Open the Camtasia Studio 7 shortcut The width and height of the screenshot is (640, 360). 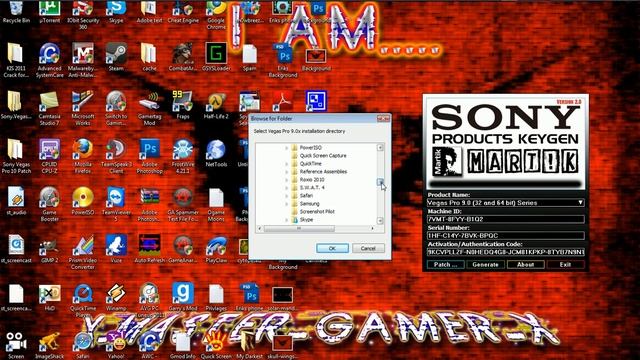[x=49, y=108]
